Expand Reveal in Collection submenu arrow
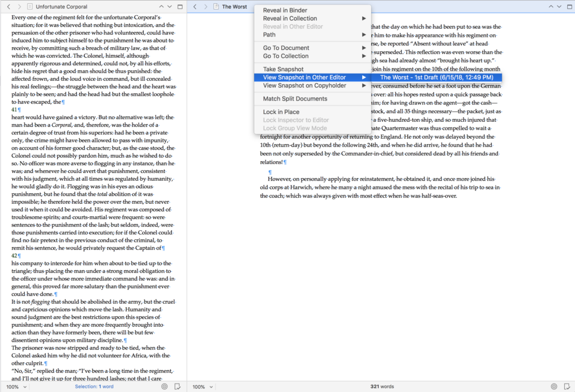 (364, 19)
